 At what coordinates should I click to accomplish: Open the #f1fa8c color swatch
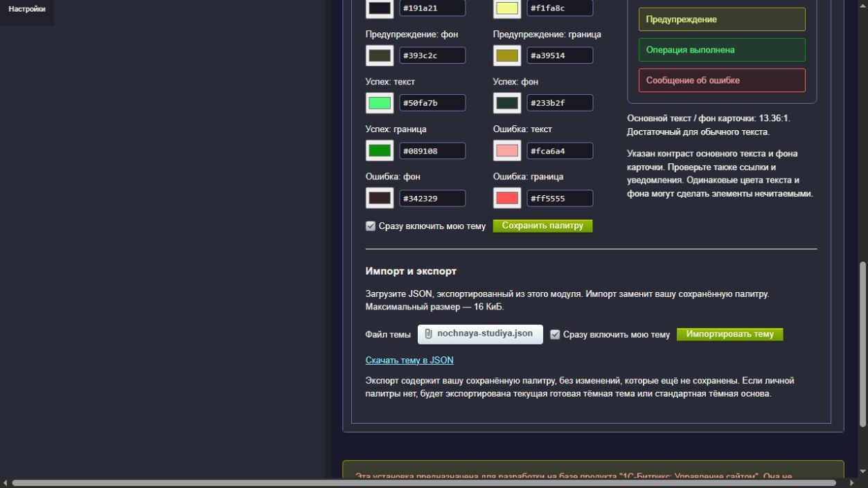coord(507,8)
